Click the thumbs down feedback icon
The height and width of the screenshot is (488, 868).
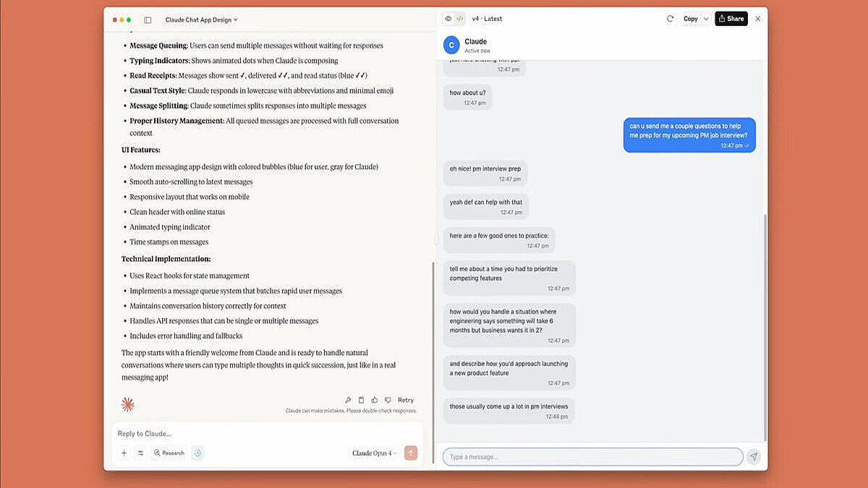point(388,400)
